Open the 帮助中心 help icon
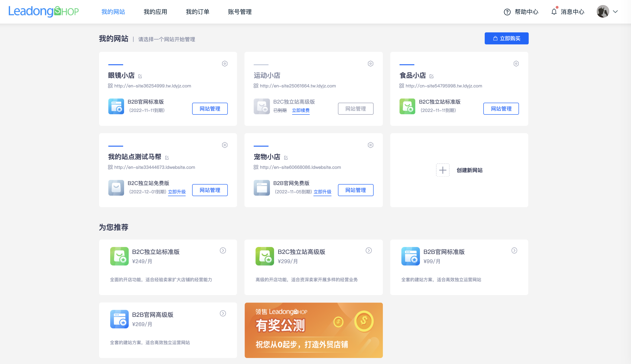631x364 pixels. pyautogui.click(x=507, y=12)
